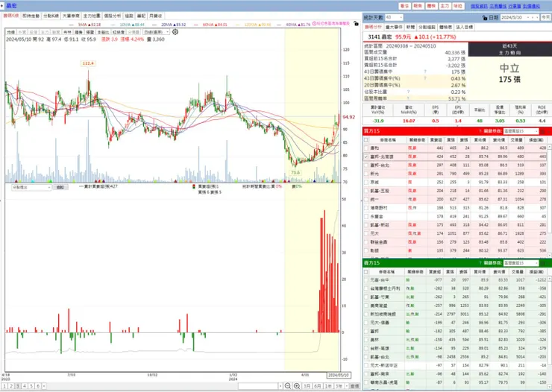Open the 日期 date picker 2024/5/10
The image size is (552, 392).
(x=520, y=17)
